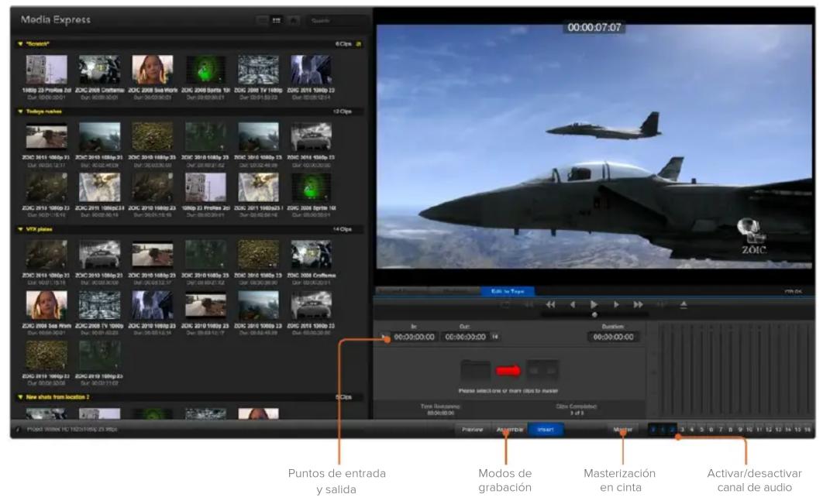The height and width of the screenshot is (504, 823).
Task: Jump to previous clip icon
Action: pos(529,305)
